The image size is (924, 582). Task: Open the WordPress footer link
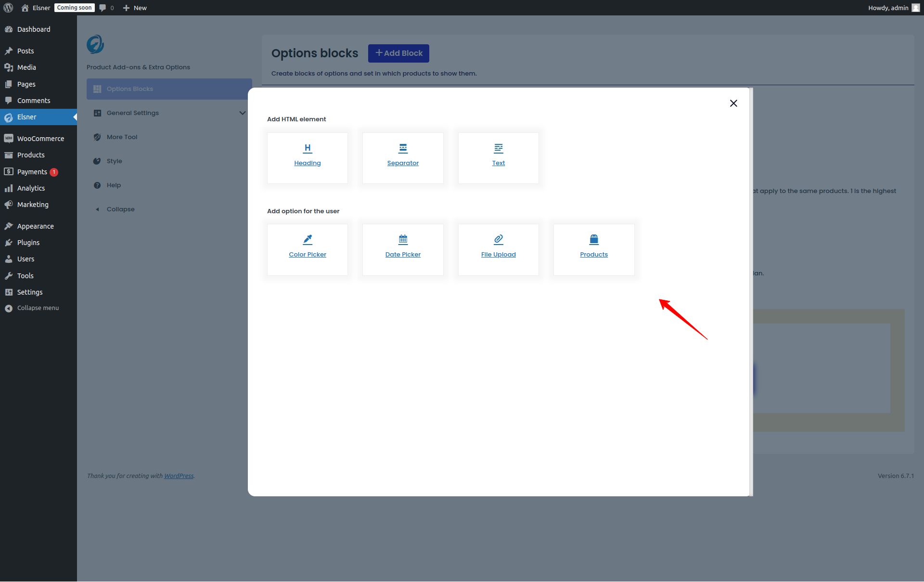click(x=179, y=476)
